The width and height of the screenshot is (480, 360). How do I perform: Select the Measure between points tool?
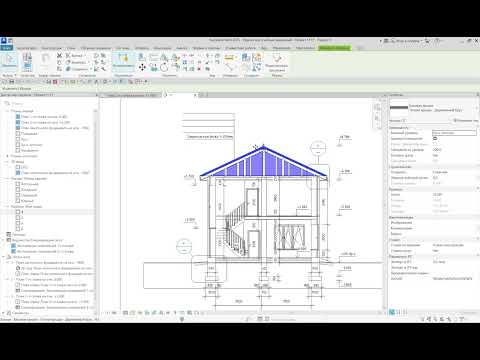point(229,67)
